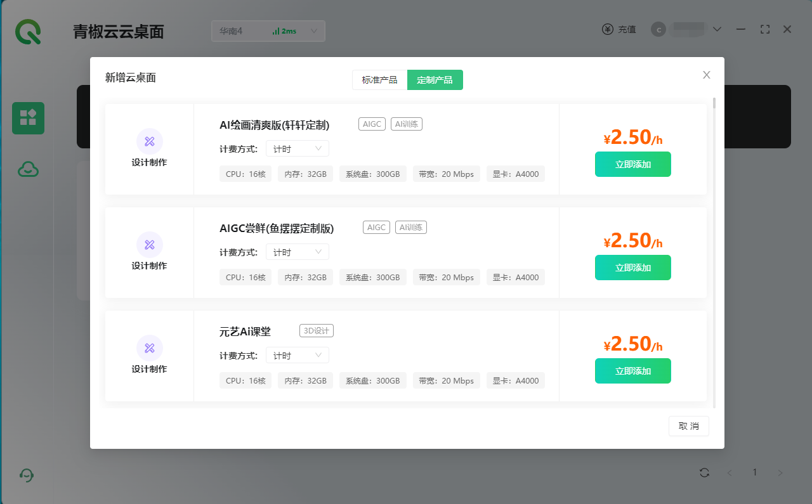
Task: Open 计费方式 dropdown for AIGC尝鲜
Action: 297,252
